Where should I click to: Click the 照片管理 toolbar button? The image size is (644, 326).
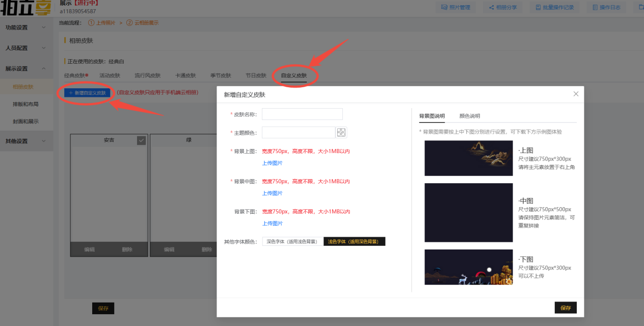click(x=455, y=7)
